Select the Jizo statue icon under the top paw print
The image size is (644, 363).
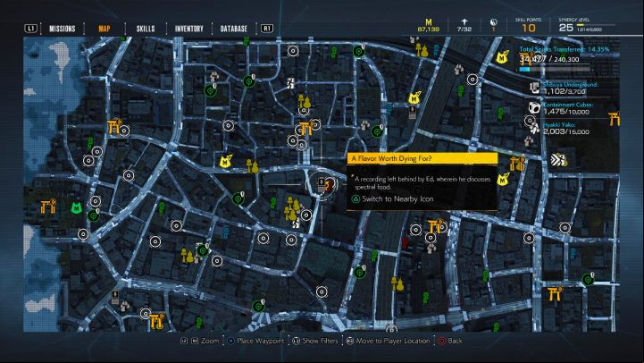(422, 51)
